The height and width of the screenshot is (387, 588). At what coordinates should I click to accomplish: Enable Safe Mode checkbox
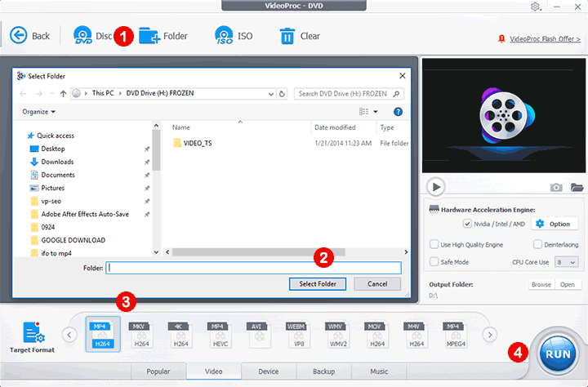click(434, 262)
